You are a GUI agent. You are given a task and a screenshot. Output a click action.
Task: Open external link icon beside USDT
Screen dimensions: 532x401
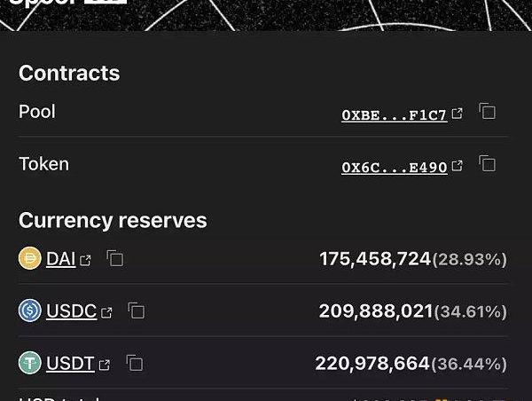(x=105, y=365)
